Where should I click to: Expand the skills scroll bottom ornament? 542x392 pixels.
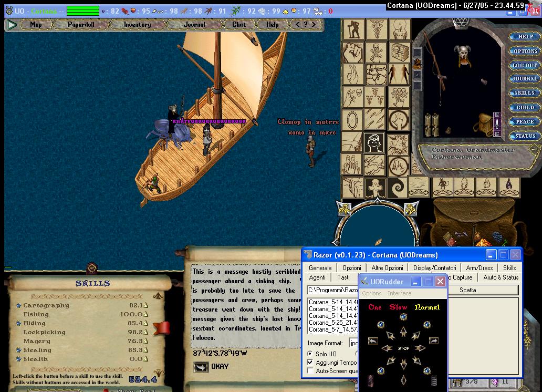159,373
